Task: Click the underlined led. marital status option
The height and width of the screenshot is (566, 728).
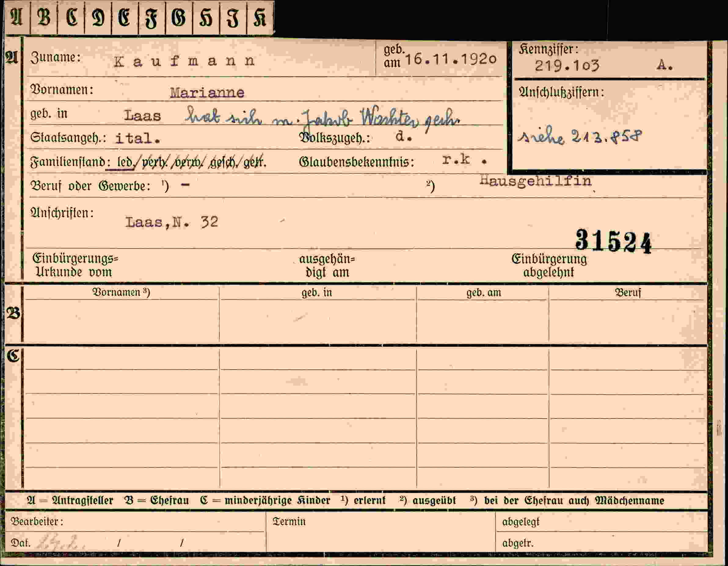Action: tap(125, 162)
